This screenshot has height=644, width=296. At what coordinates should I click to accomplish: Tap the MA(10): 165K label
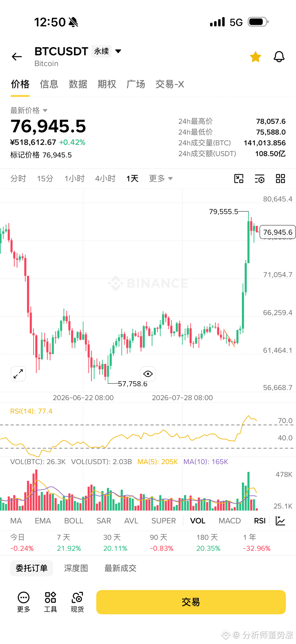click(206, 462)
